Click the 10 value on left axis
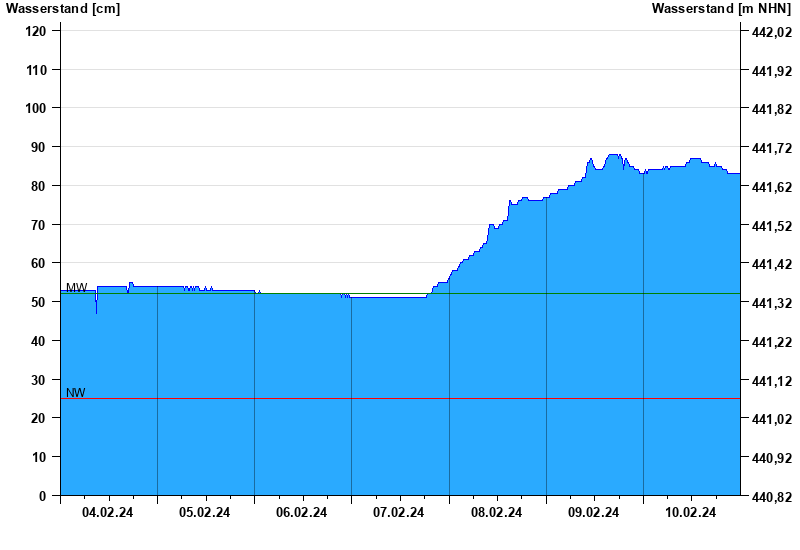 39,457
